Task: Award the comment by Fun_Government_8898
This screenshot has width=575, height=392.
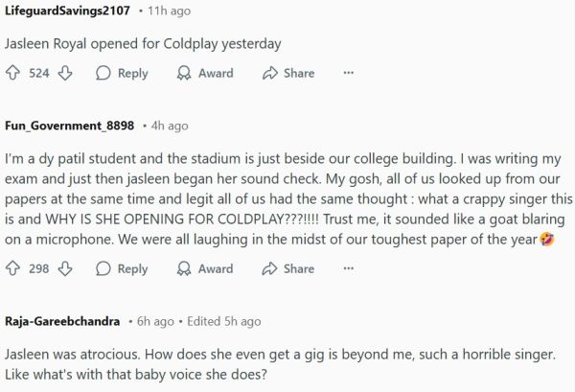Action: tap(205, 268)
